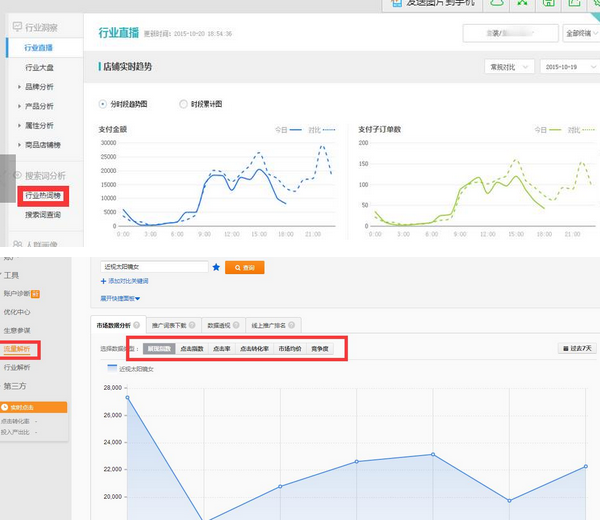
Task: Click the orange 实时点击 bar
Action: [x=34, y=407]
